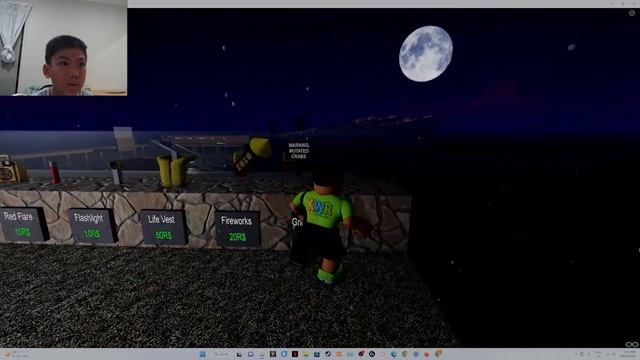The image size is (640, 360).
Task: Select the Life Vest 50R$ sign
Action: pyautogui.click(x=163, y=228)
